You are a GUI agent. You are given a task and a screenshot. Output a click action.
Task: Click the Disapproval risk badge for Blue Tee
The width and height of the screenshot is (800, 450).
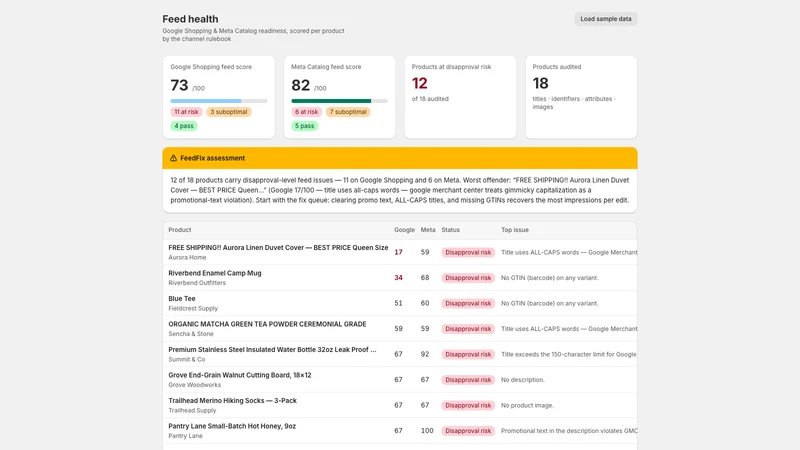tap(468, 304)
